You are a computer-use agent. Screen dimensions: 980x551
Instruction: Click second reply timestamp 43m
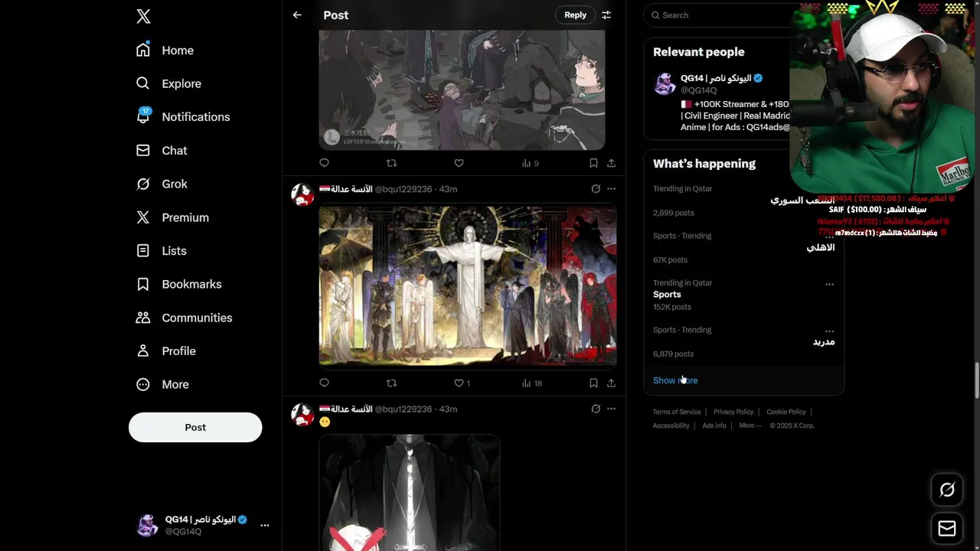tap(448, 409)
